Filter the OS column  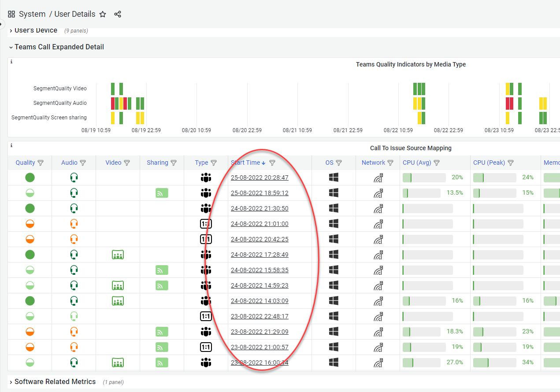pos(339,163)
